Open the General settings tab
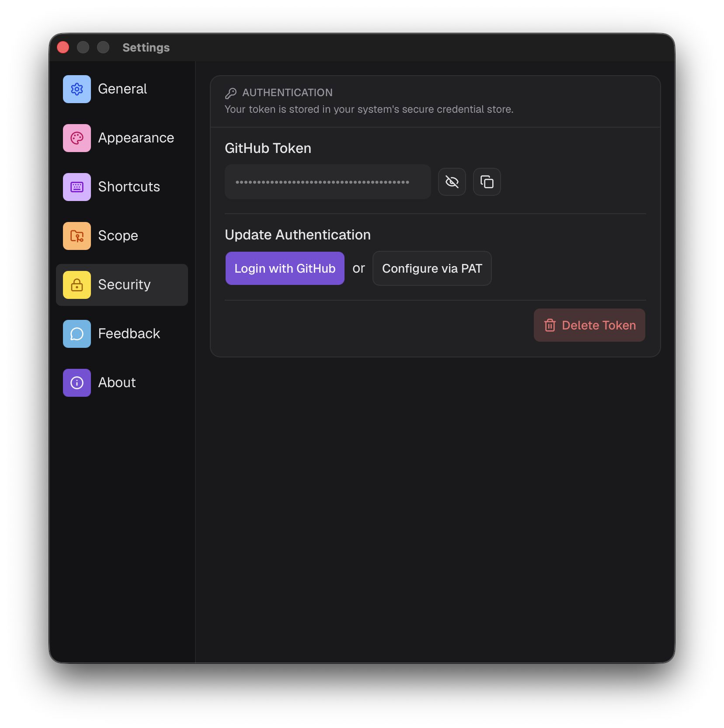This screenshot has height=728, width=724. tap(122, 89)
